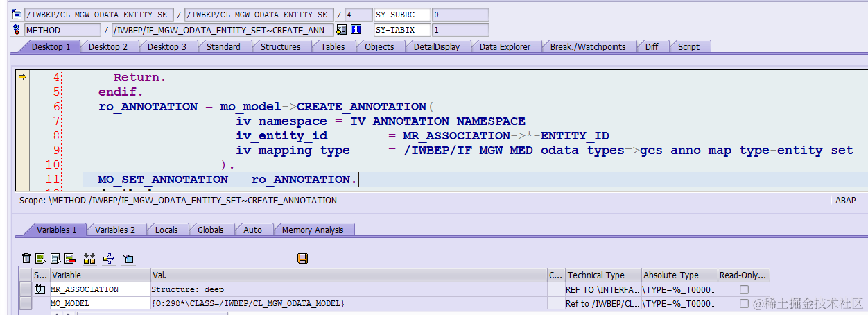Click the row selector for MR_ASSOCIATION
Image resolution: width=868 pixels, height=315 pixels.
tap(26, 289)
